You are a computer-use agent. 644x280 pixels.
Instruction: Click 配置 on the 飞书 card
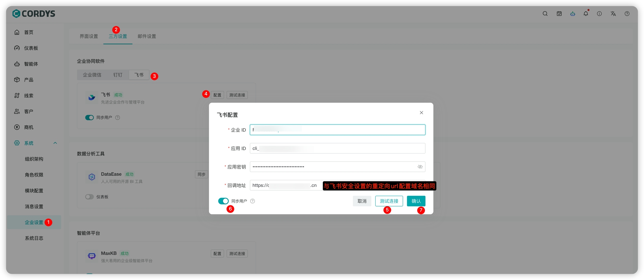tap(217, 95)
